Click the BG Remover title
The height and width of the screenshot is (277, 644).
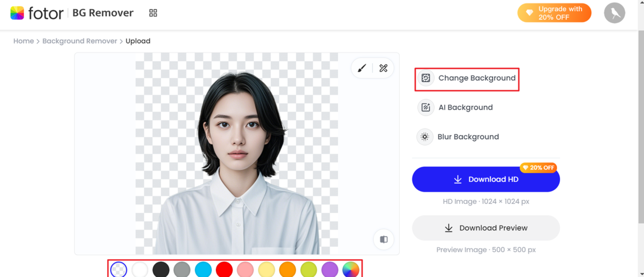point(103,13)
